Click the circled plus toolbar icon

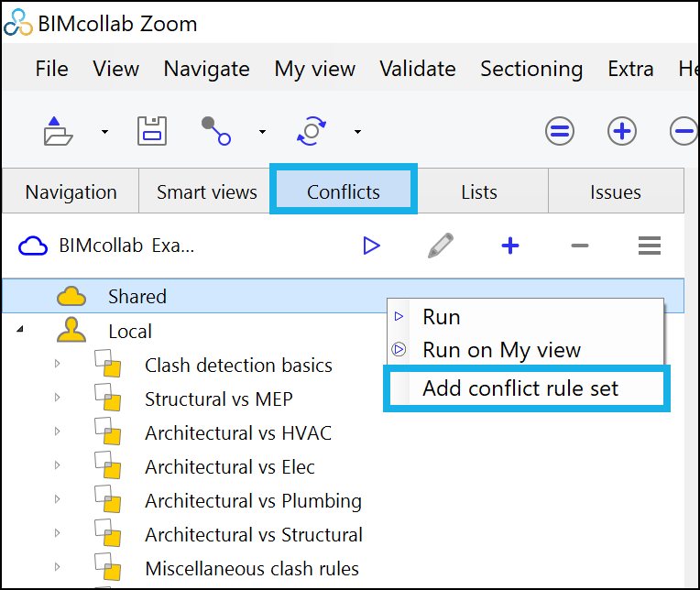click(x=622, y=131)
